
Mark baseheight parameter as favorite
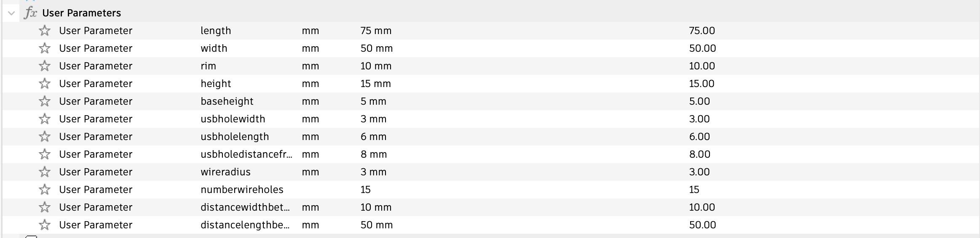(45, 101)
